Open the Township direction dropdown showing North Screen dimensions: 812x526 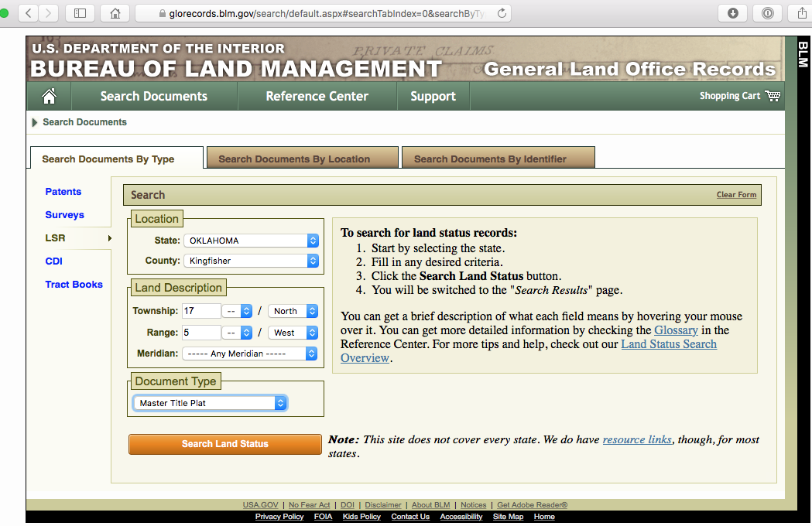pyautogui.click(x=293, y=311)
